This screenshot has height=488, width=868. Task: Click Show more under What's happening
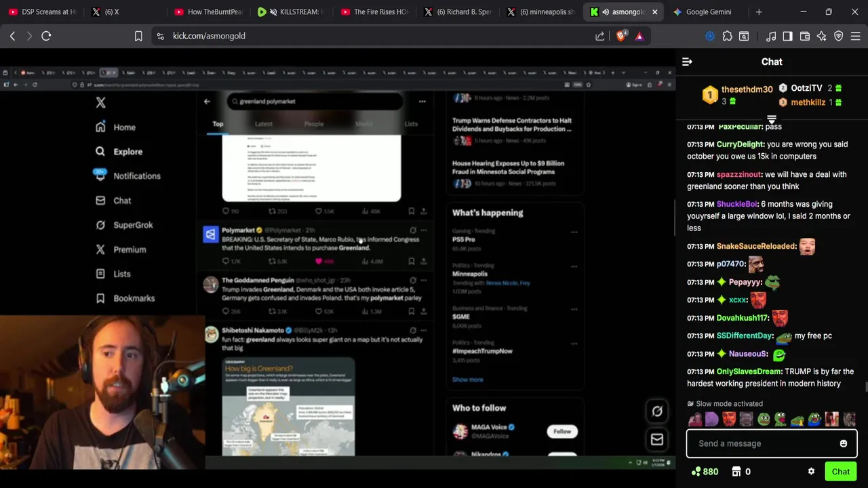(x=468, y=380)
